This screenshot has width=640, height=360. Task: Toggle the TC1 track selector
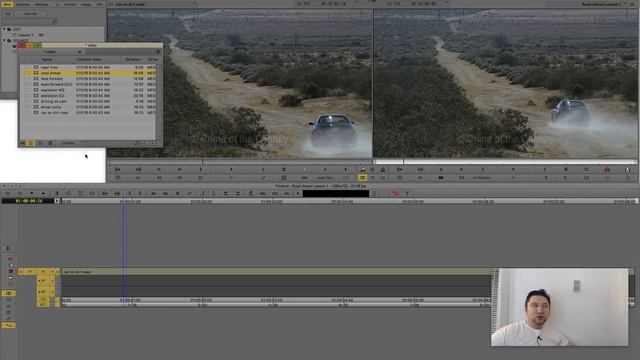coord(43,300)
